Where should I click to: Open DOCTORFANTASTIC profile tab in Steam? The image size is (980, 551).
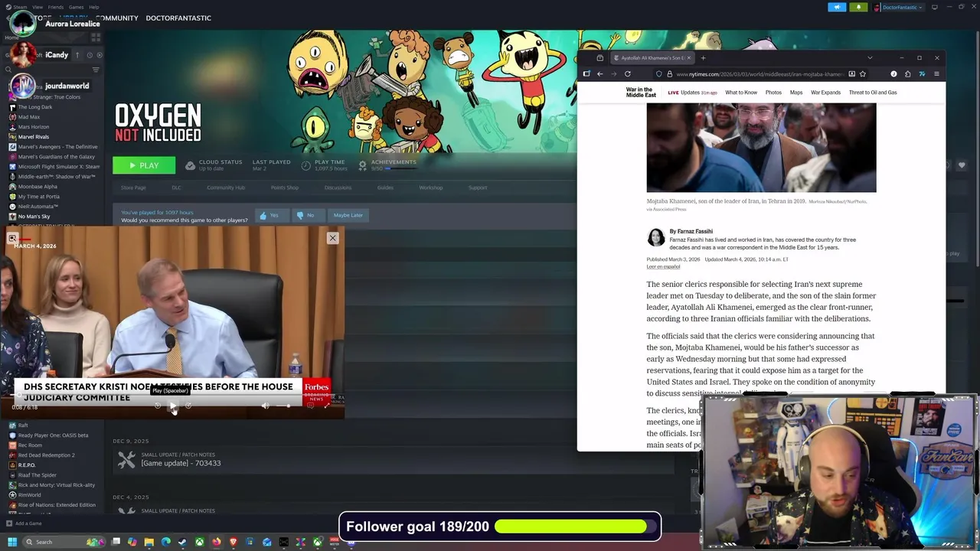click(x=178, y=18)
